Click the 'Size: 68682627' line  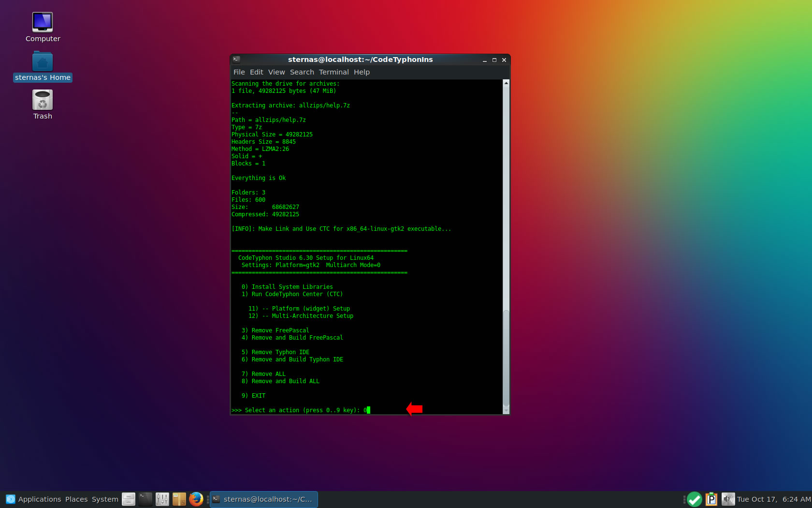(x=265, y=207)
